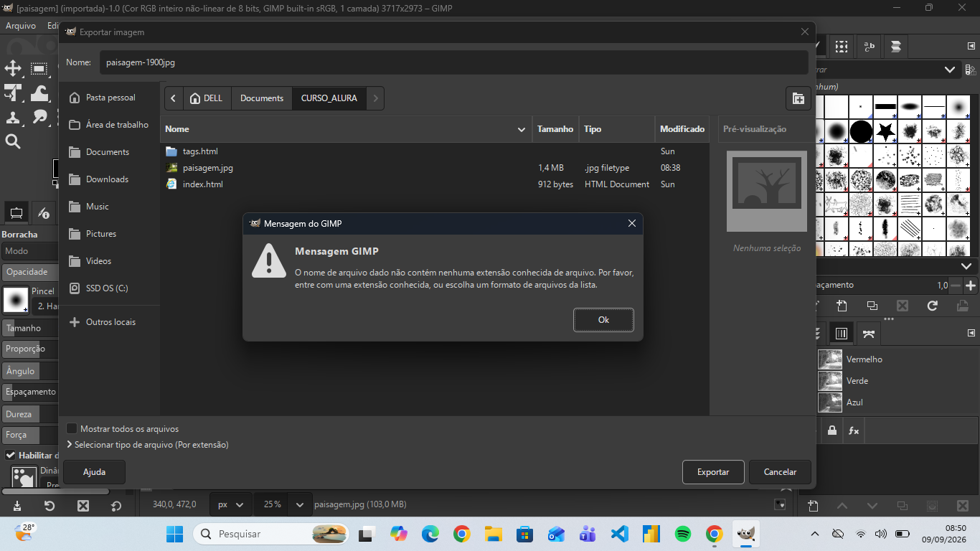980x551 pixels.
Task: Navigate to the Documents path segment
Action: click(x=262, y=98)
